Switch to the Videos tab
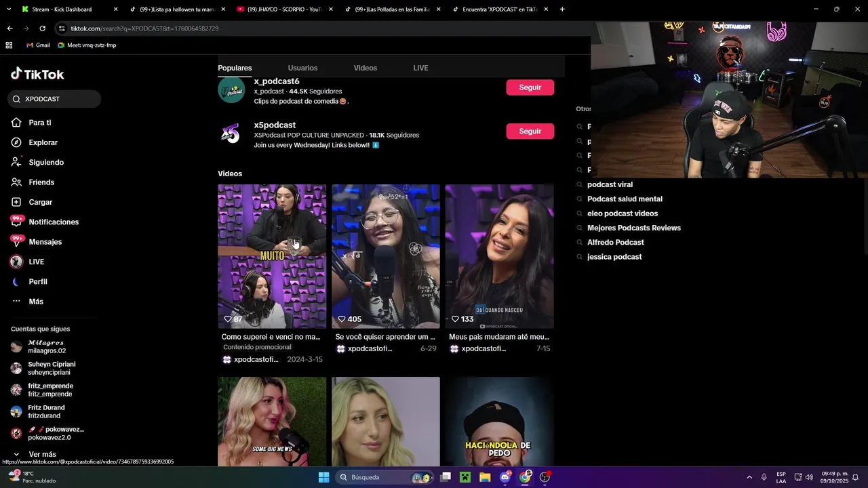Image resolution: width=868 pixels, height=488 pixels. (366, 68)
